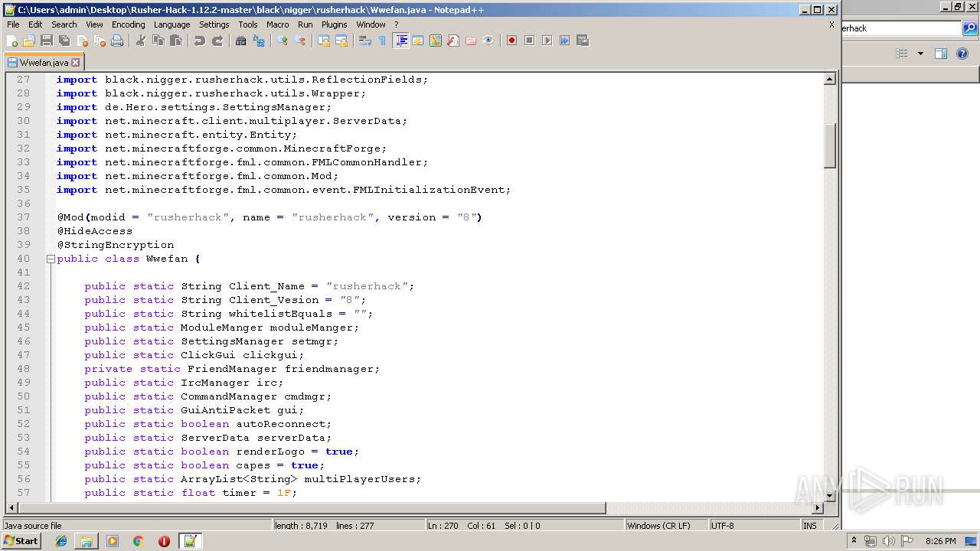The image size is (980, 551).
Task: Click the horizontal scrollbar right arrow
Action: [818, 508]
